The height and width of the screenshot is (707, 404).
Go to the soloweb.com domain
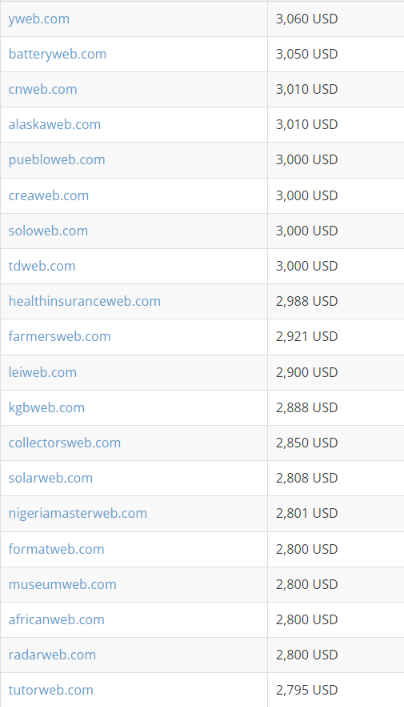(x=48, y=231)
